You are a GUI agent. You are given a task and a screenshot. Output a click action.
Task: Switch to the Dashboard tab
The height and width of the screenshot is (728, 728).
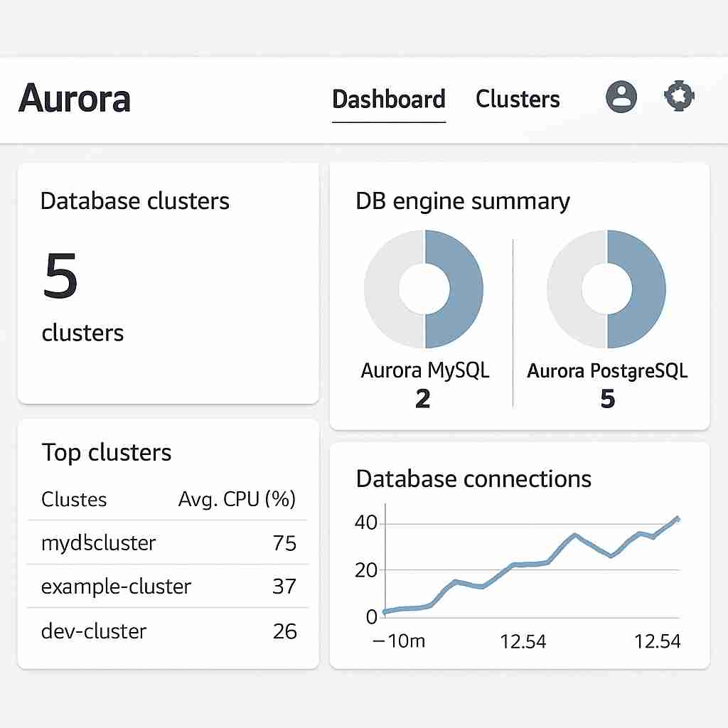pos(388,99)
